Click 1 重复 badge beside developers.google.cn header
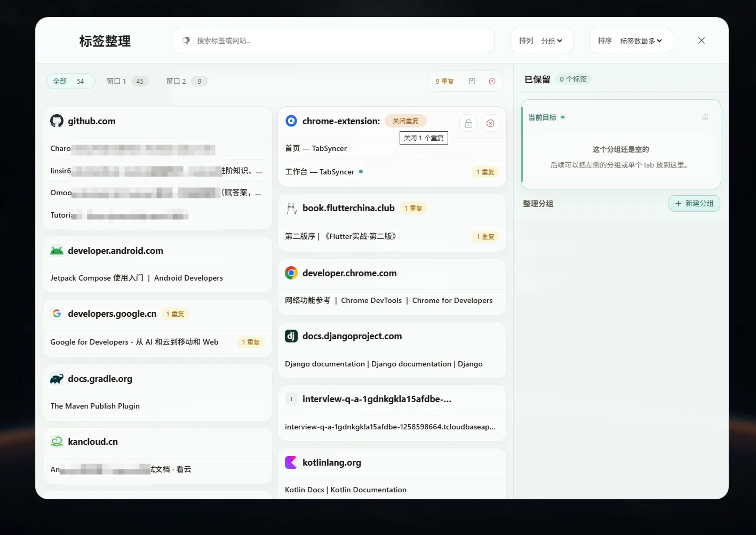Viewport: 756px width, 535px height. 175,314
